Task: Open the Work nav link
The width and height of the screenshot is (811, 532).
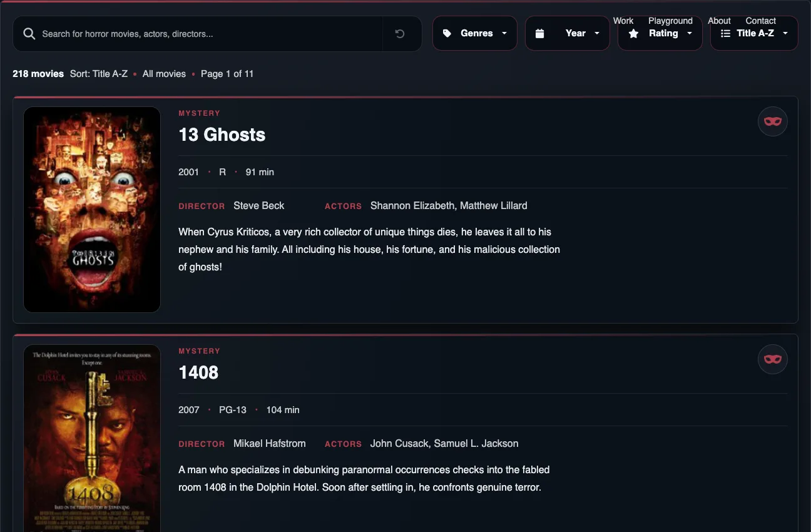Action: pyautogui.click(x=623, y=21)
